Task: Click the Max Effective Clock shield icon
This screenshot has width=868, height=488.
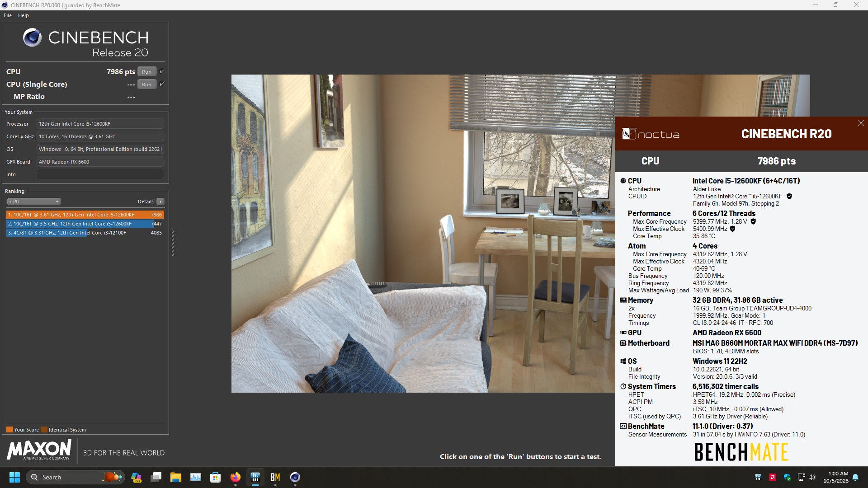Action: tap(732, 229)
